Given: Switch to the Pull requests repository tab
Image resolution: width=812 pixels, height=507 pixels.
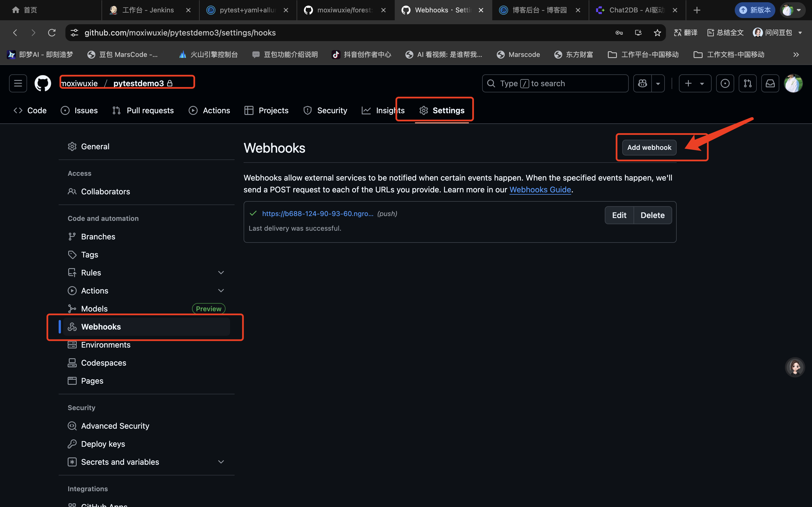Looking at the screenshot, I should (x=143, y=110).
